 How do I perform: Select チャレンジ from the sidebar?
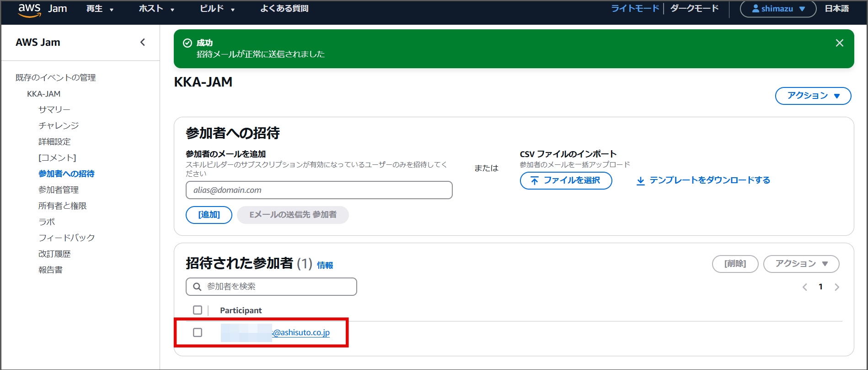[x=59, y=125]
